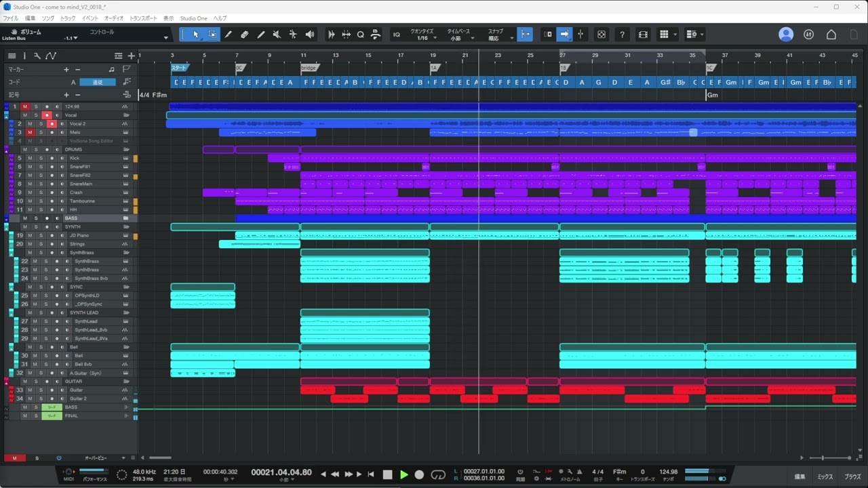
Task: Click the スタート marker flag
Action: click(x=180, y=68)
